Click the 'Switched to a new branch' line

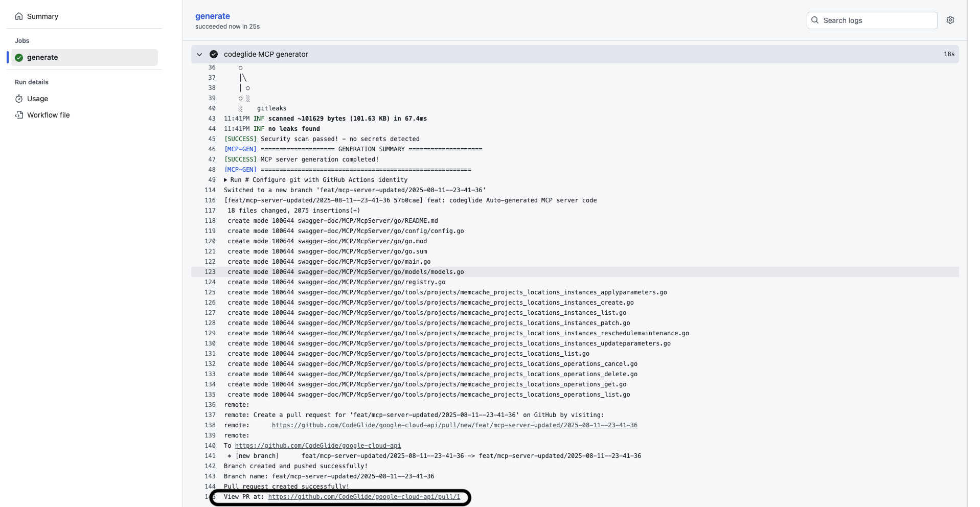coord(355,190)
